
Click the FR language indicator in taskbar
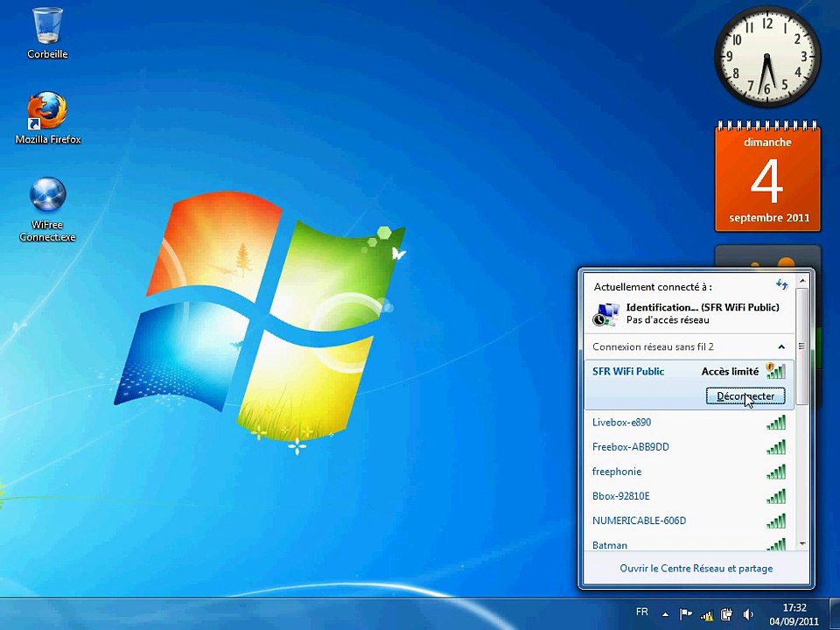click(x=641, y=612)
